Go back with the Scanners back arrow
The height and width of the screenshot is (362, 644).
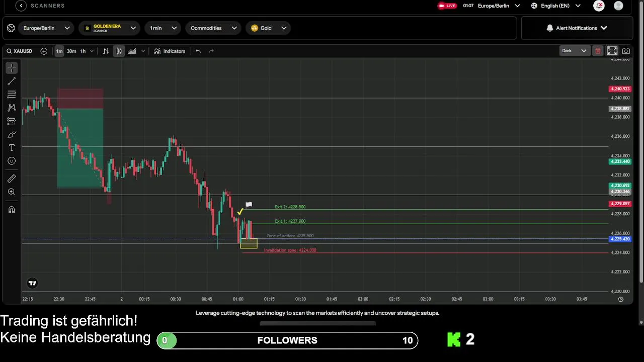click(x=21, y=6)
